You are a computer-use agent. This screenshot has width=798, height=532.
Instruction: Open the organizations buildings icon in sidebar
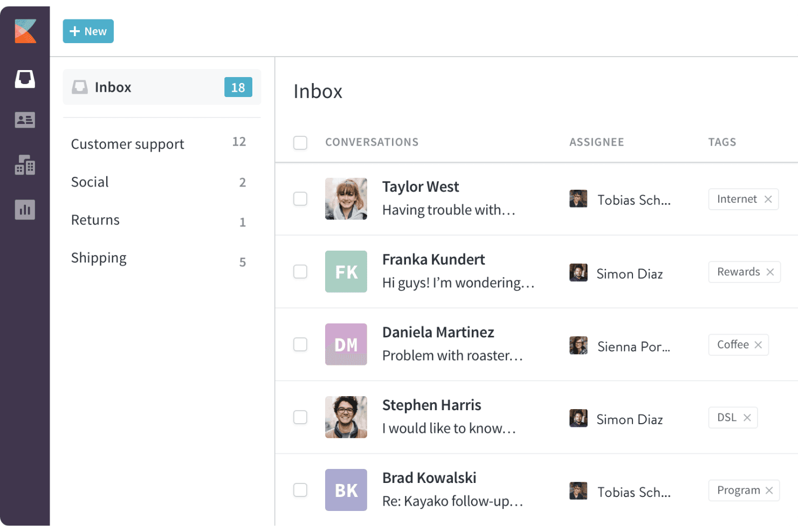[x=25, y=165]
